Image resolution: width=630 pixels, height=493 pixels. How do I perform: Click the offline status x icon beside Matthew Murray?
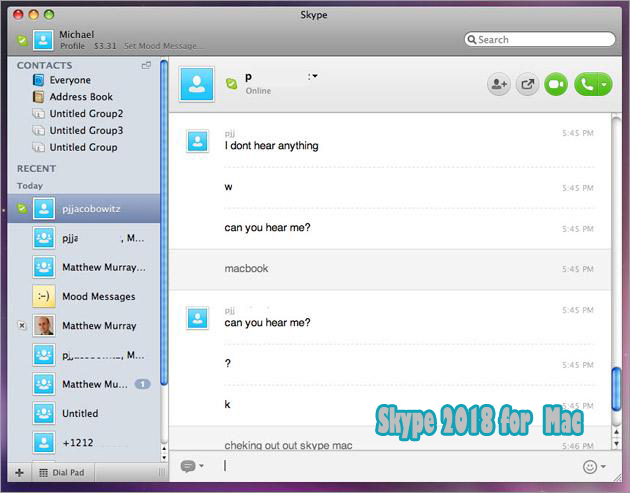(22, 325)
